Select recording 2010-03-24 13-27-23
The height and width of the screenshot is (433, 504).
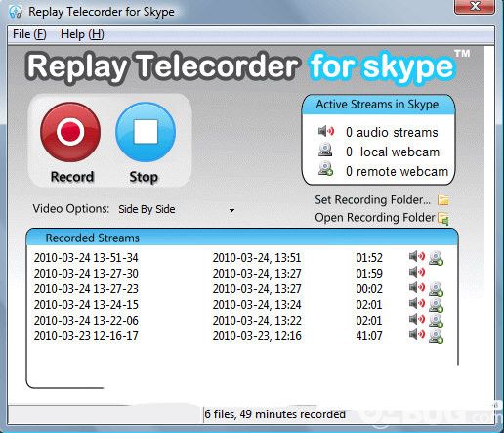[86, 289]
